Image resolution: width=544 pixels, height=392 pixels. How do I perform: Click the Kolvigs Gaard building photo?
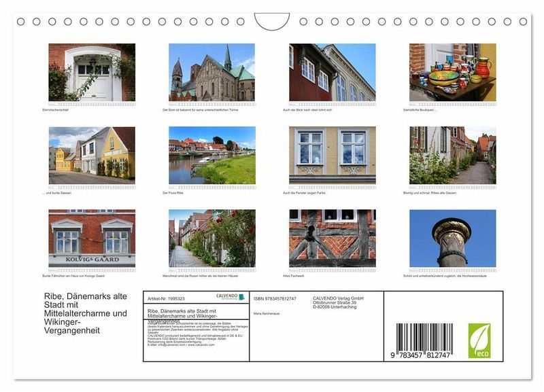tap(92, 238)
